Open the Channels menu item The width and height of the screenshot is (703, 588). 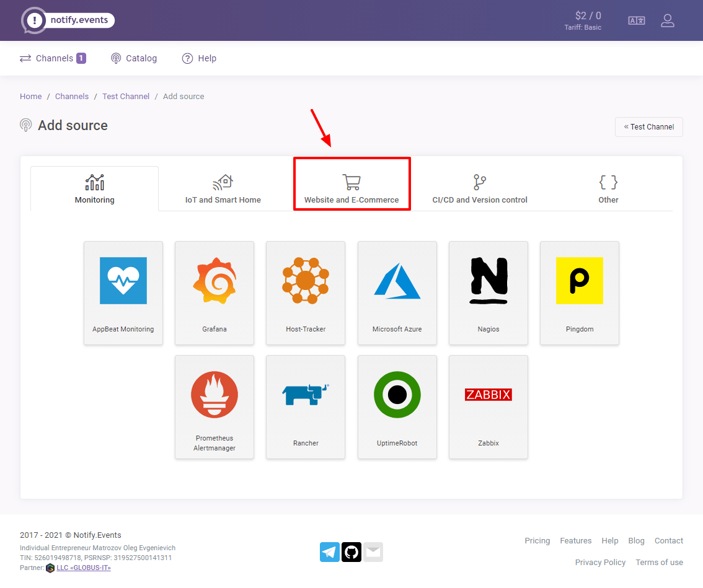(x=53, y=58)
